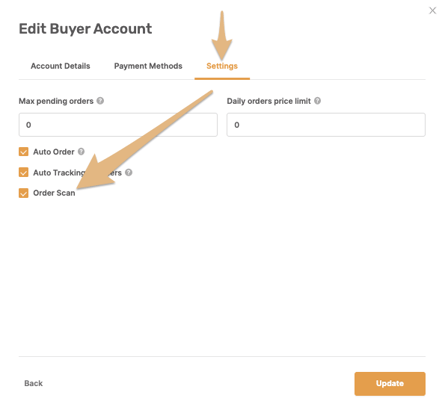Focus the Max pending orders field
The height and width of the screenshot is (407, 445).
tap(118, 125)
